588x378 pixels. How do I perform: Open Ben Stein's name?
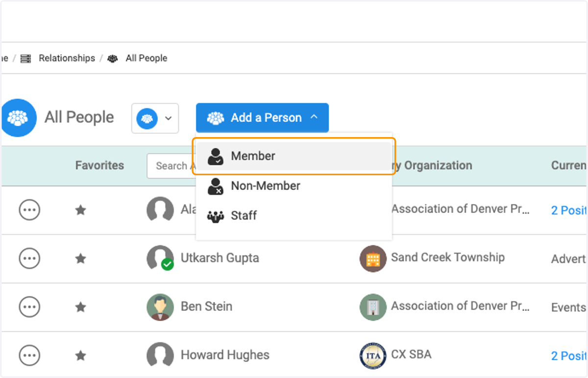[206, 307]
